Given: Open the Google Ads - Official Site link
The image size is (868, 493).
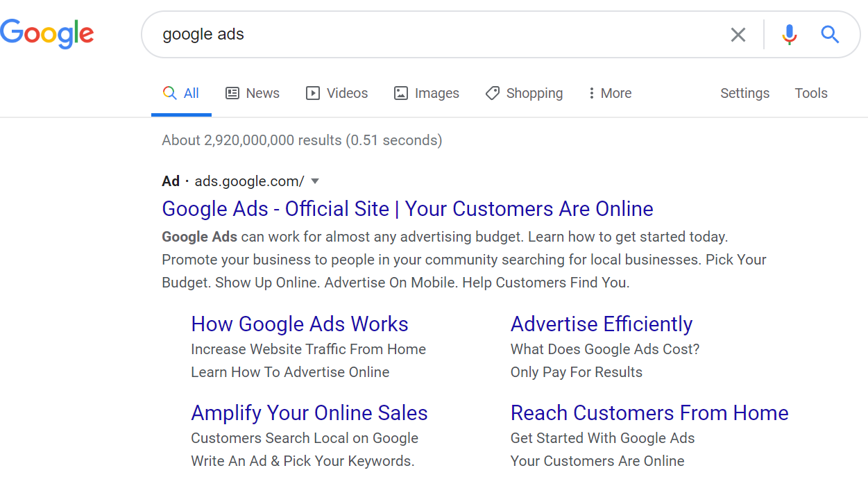Looking at the screenshot, I should pos(407,209).
